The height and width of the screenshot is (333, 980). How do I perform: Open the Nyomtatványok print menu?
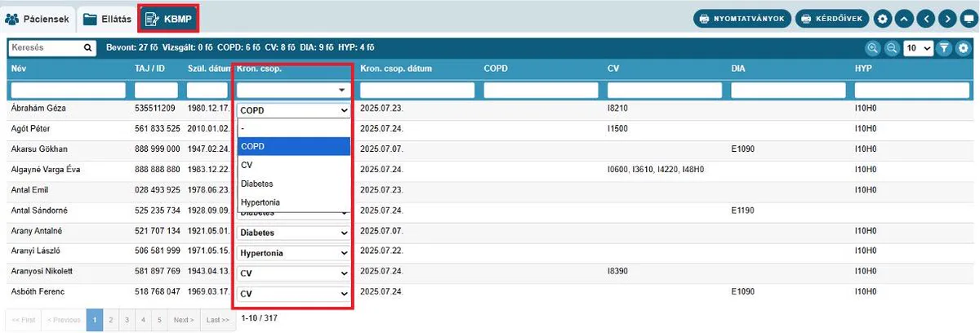tap(742, 18)
